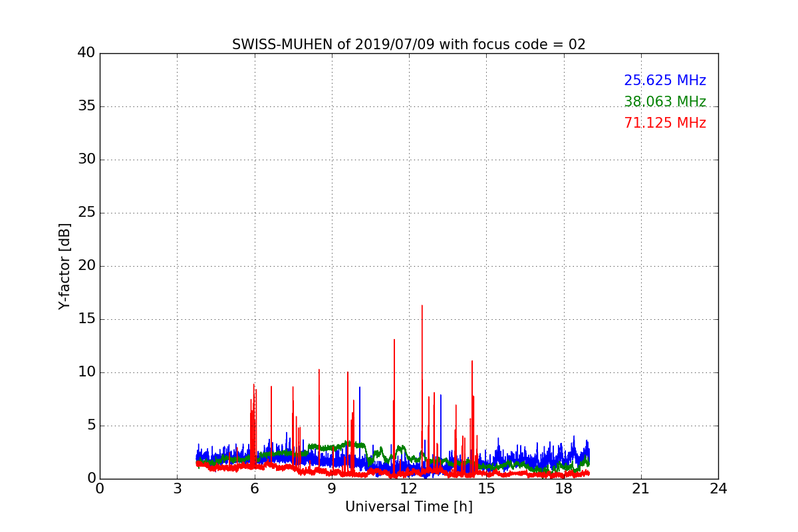Click the y-axis tick label 20
The width and height of the screenshot is (798, 532).
click(86, 266)
